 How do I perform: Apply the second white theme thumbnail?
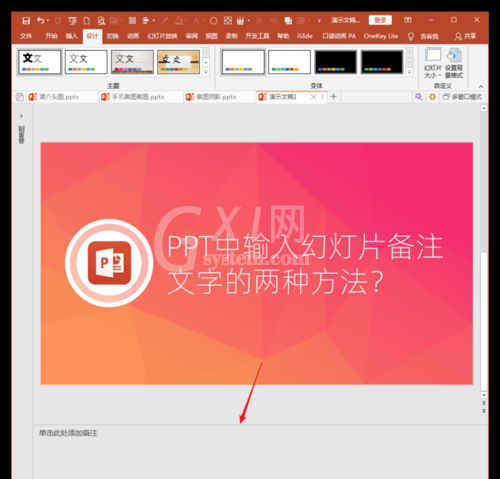point(86,62)
